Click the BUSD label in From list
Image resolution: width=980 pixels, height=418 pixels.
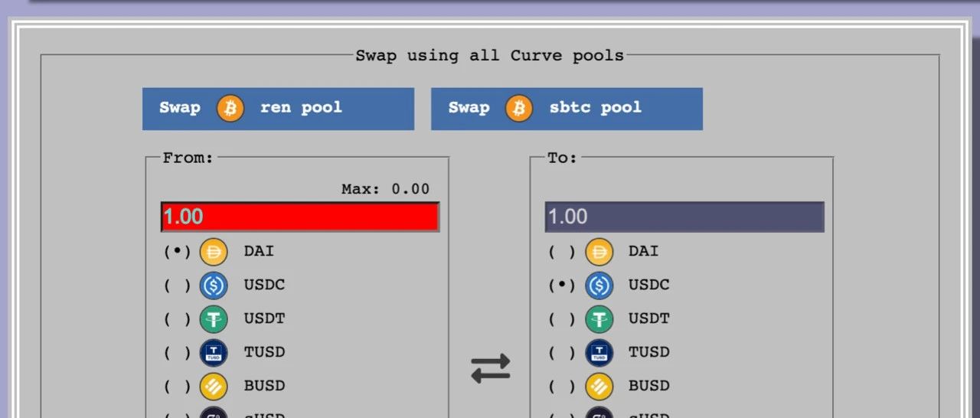point(264,386)
